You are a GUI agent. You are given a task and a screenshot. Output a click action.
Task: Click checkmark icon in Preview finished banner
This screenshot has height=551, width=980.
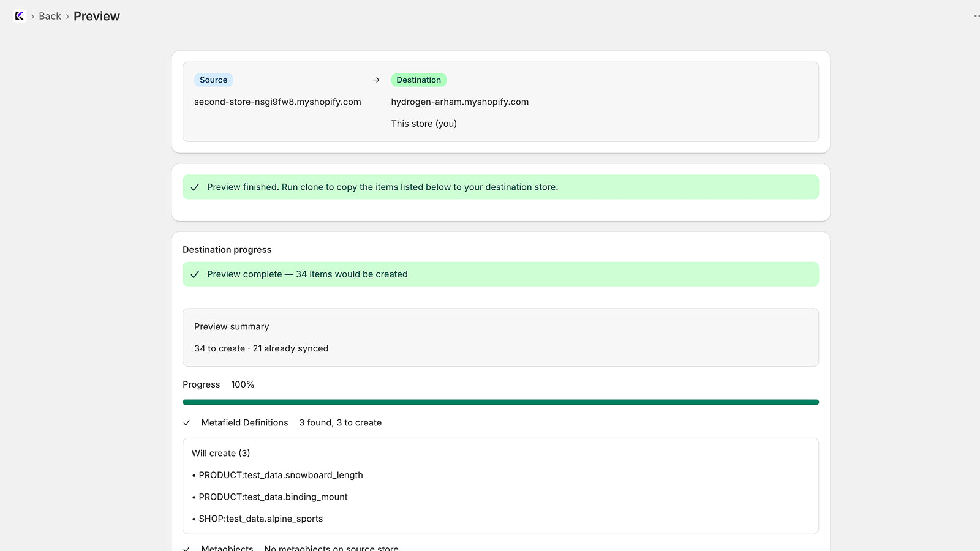coord(195,187)
